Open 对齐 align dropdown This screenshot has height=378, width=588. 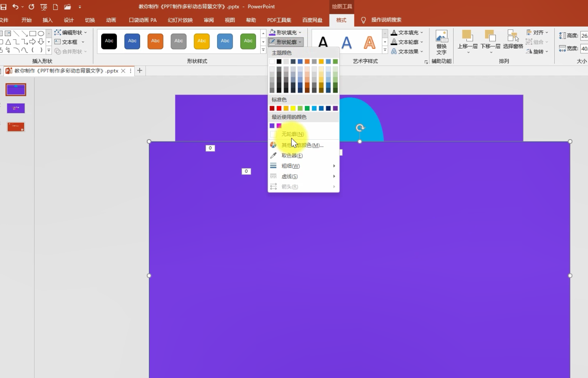(x=537, y=32)
